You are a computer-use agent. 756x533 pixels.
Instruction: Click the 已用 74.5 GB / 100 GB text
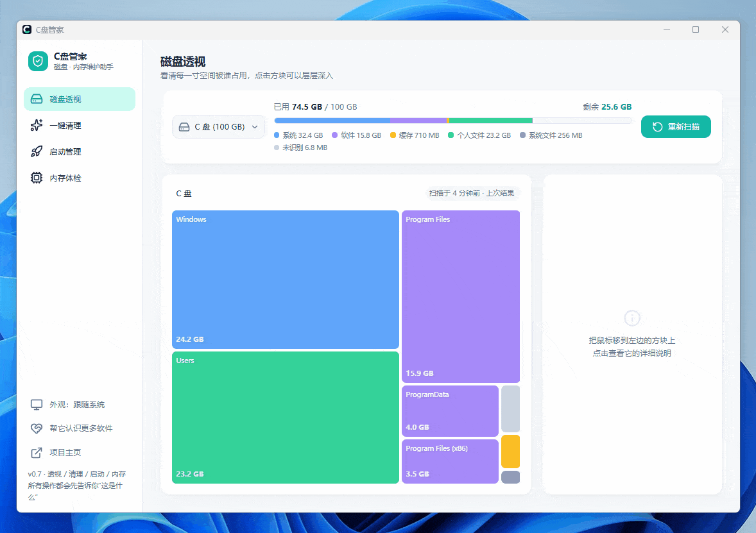pos(315,107)
